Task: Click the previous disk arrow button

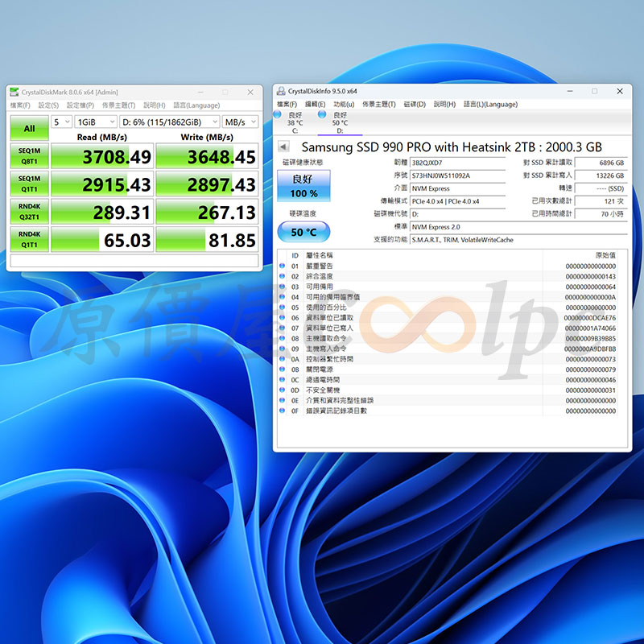Action: pyautogui.click(x=283, y=147)
